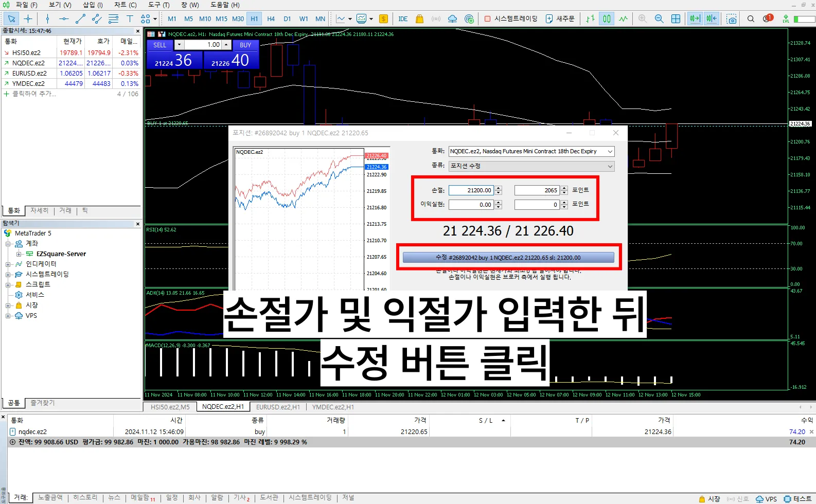
Task: Close the 탐색기 navigator panel
Action: point(137,224)
